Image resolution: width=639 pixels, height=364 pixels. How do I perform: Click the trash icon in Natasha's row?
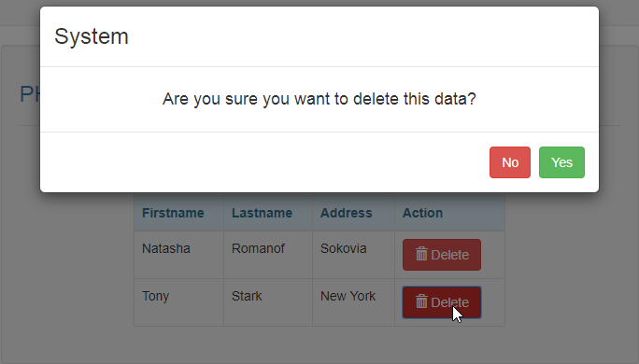[421, 254]
